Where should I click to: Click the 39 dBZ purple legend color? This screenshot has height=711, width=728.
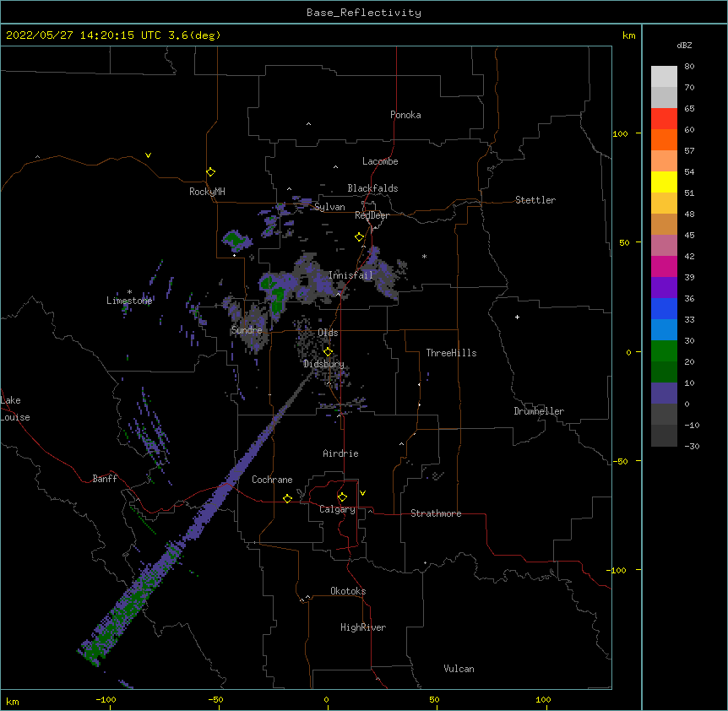coord(664,287)
